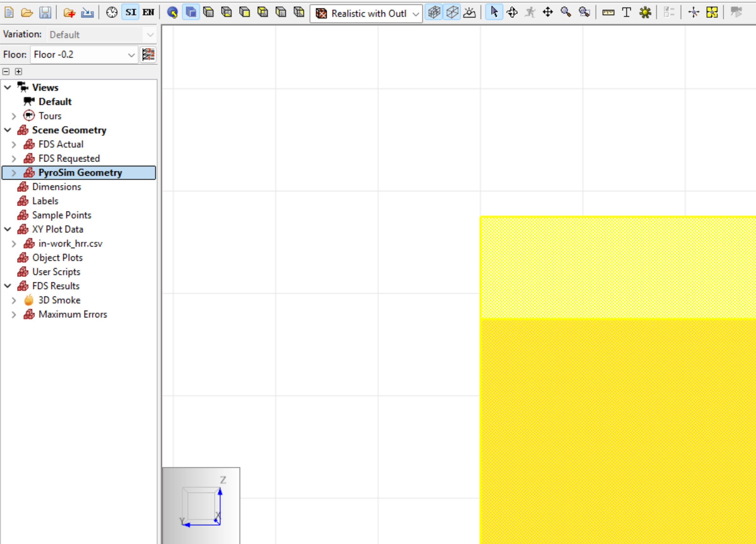
Task: Click the grayed camera view icon
Action: click(x=736, y=13)
